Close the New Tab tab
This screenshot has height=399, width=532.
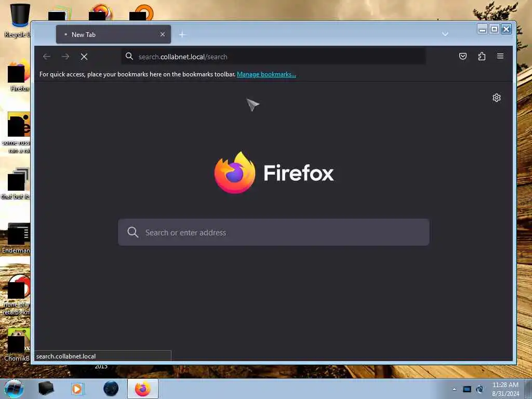coord(163,34)
